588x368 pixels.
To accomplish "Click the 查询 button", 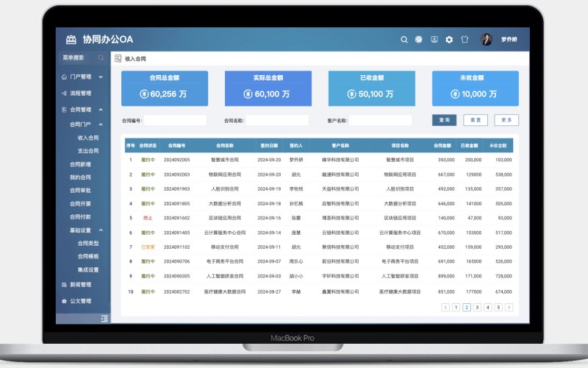I will point(445,120).
